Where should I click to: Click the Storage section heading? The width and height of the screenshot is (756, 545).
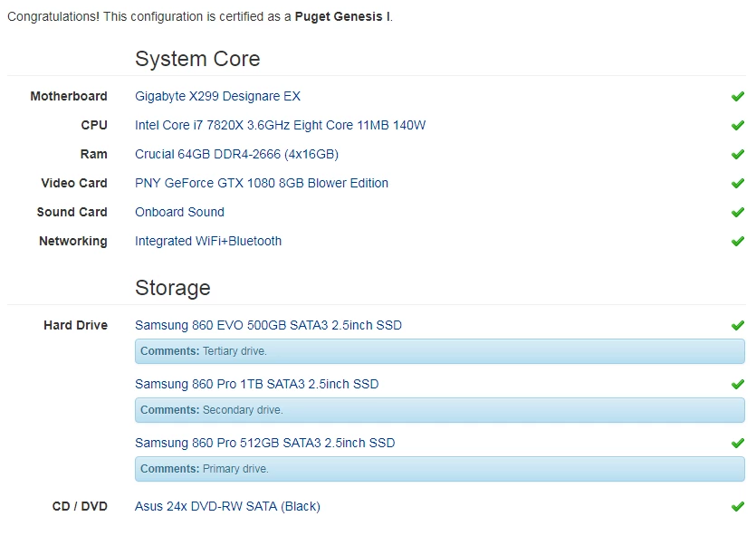tap(173, 288)
